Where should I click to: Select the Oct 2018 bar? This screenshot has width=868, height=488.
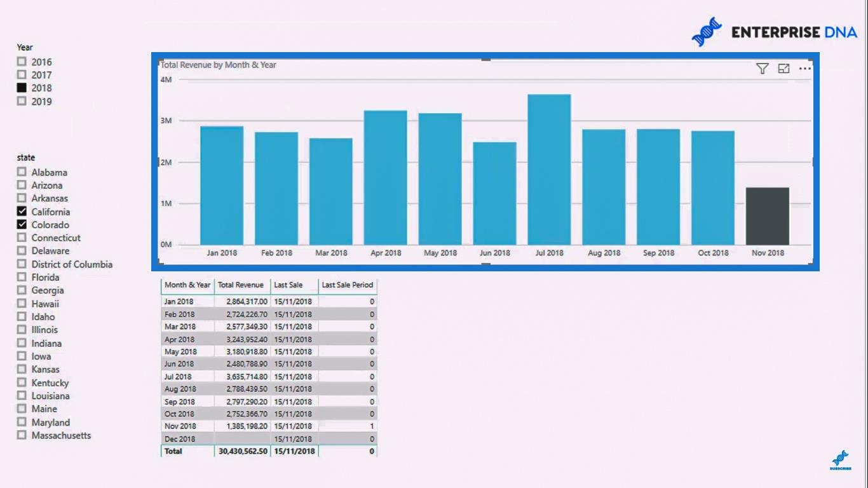tap(713, 187)
